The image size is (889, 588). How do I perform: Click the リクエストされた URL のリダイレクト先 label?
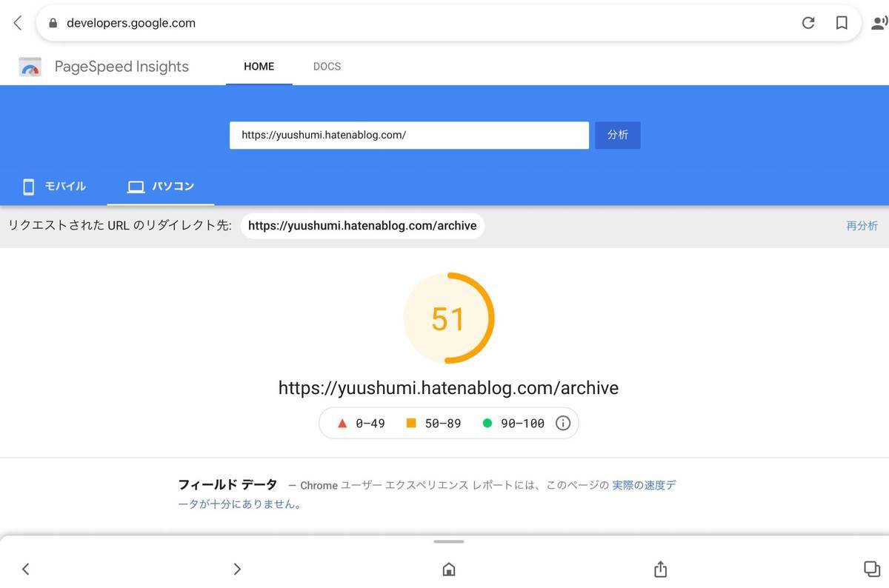tap(120, 226)
